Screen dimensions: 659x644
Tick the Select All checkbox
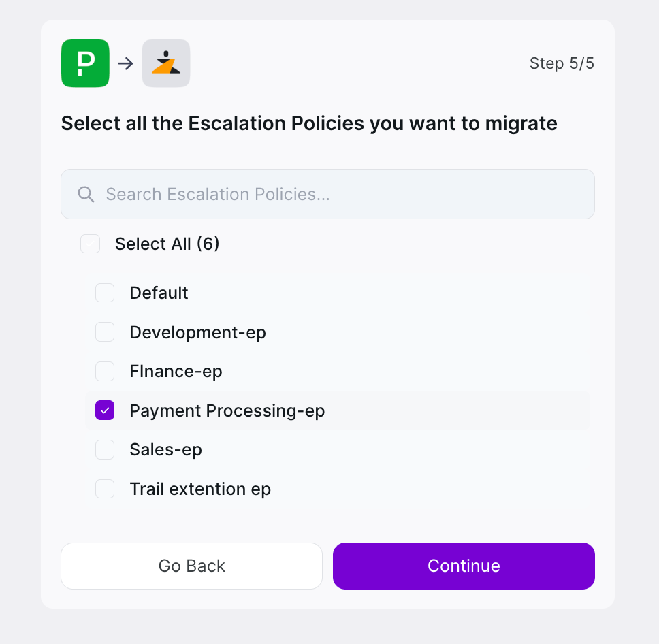[91, 244]
